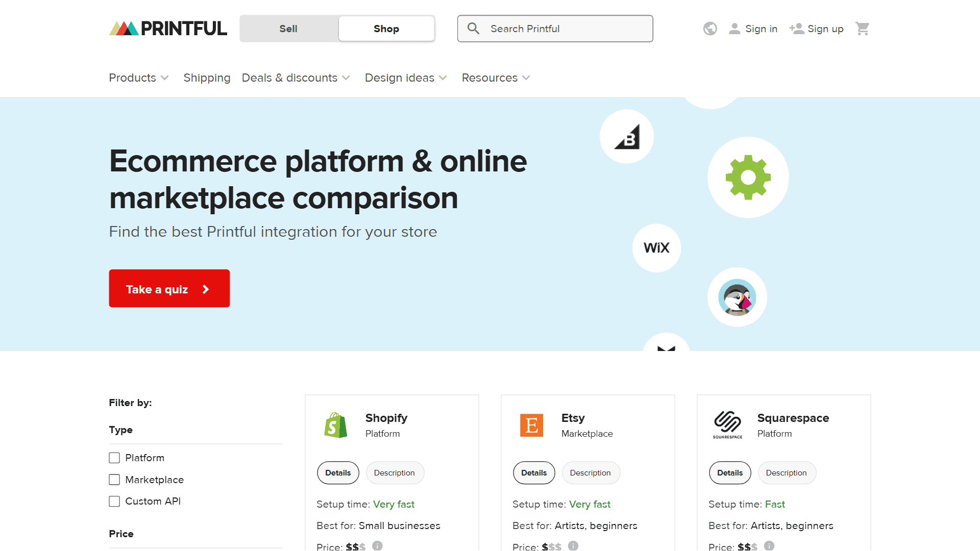The image size is (980, 551).
Task: Select Etsy Details tab
Action: 534,473
